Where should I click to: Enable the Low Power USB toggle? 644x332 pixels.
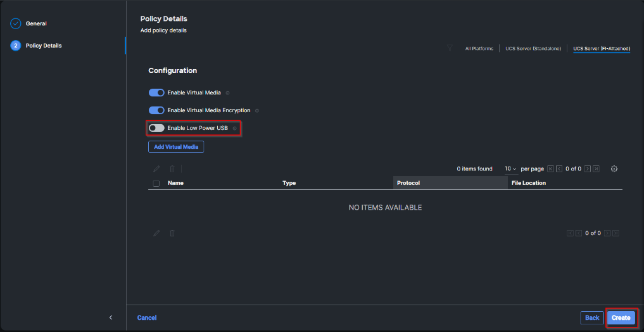tap(156, 128)
